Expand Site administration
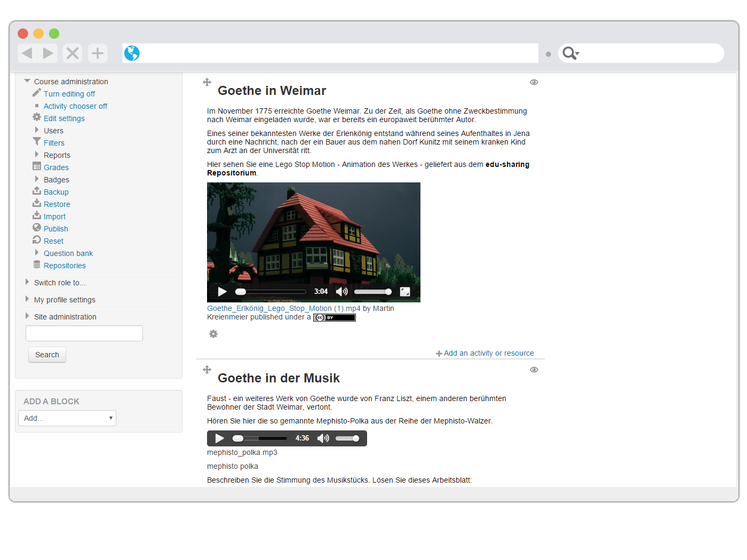The height and width of the screenshot is (560, 747). tap(27, 316)
